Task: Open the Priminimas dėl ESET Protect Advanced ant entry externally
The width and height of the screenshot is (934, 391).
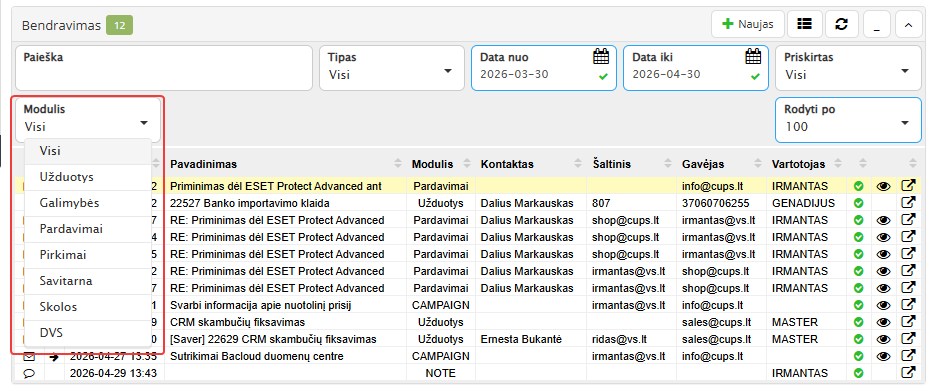Action: coord(907,186)
